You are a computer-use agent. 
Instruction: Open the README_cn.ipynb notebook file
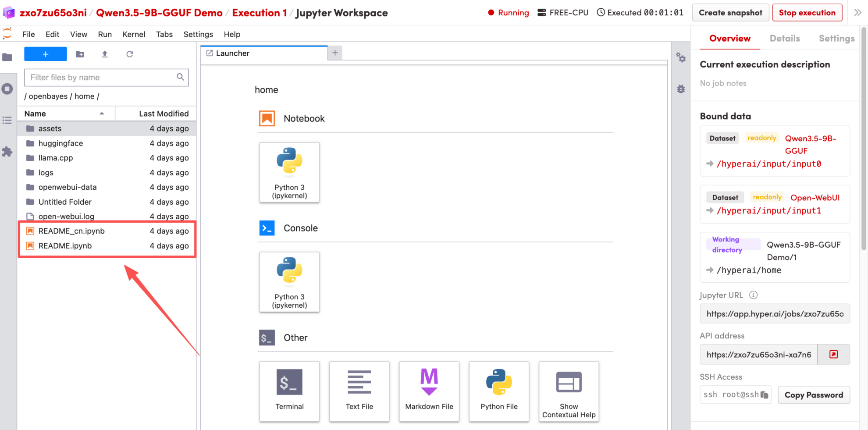(x=71, y=231)
